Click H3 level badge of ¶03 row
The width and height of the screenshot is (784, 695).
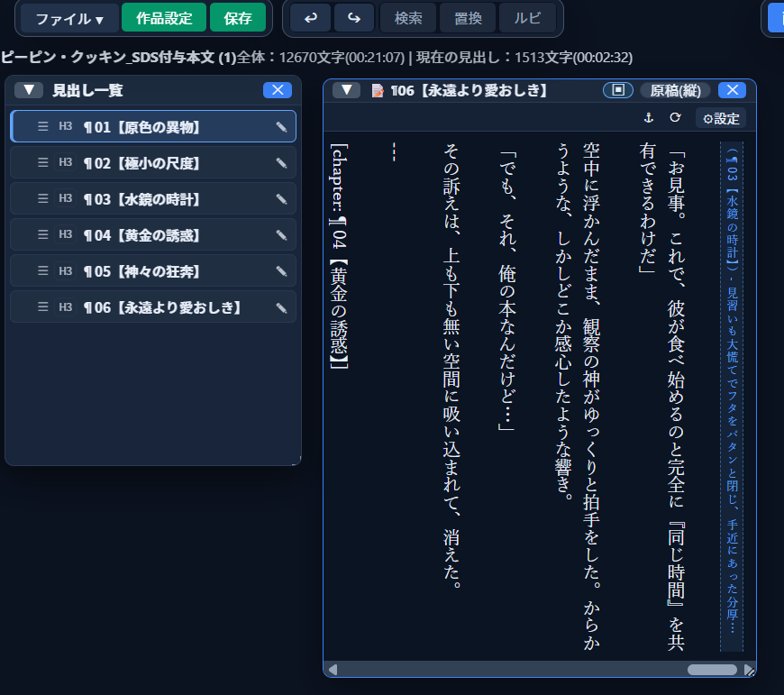66,198
